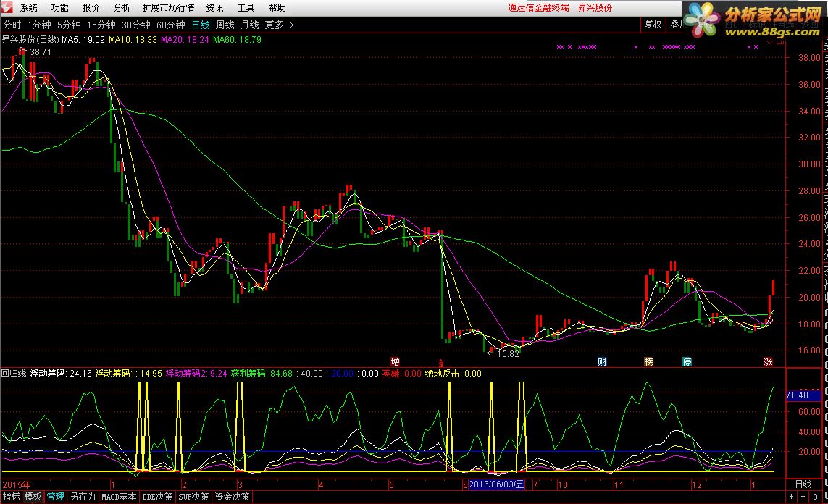Open the 报价 menu
Image resolution: width=828 pixels, height=504 pixels.
(x=91, y=8)
